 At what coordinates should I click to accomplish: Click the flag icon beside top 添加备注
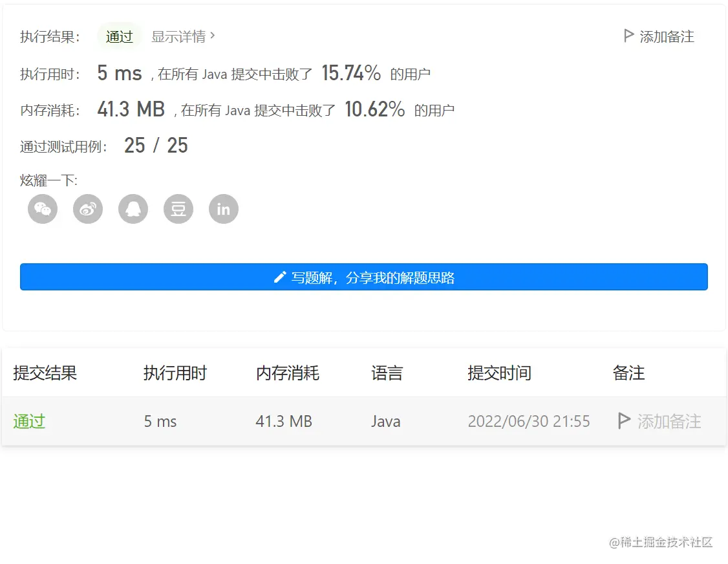tap(628, 36)
